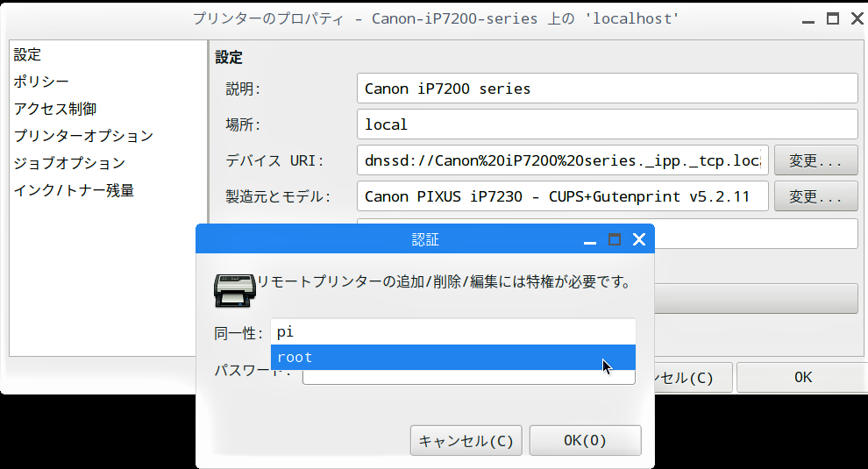The height and width of the screenshot is (469, 868).
Task: Open the 設定 settings category
Action: 27,54
